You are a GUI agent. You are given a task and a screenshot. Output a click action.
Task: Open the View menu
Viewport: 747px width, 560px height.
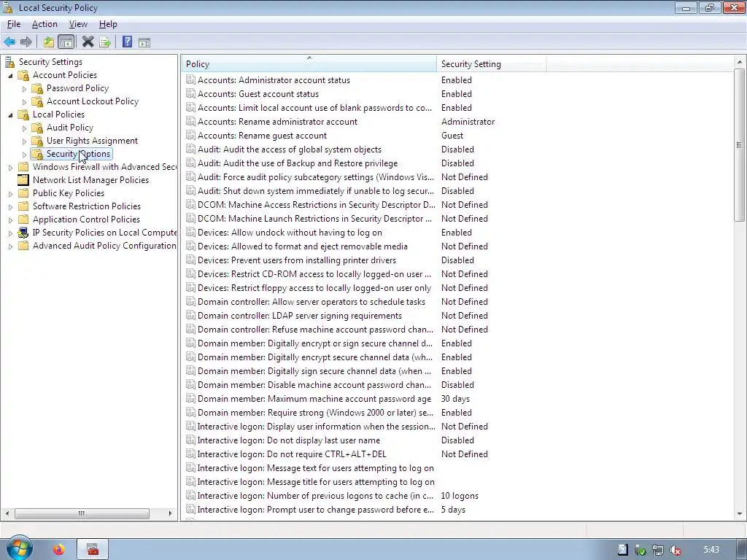(78, 24)
